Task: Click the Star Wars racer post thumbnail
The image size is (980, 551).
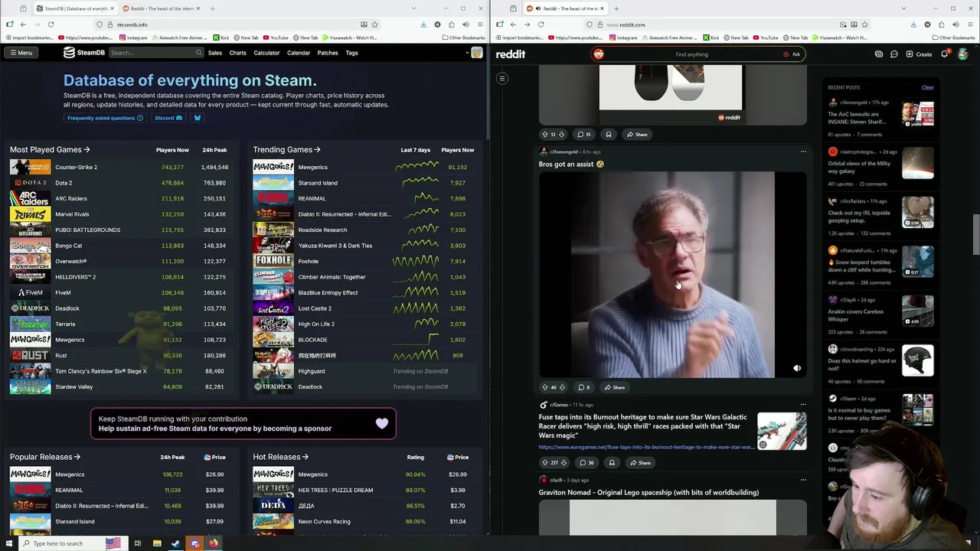Action: pos(782,431)
